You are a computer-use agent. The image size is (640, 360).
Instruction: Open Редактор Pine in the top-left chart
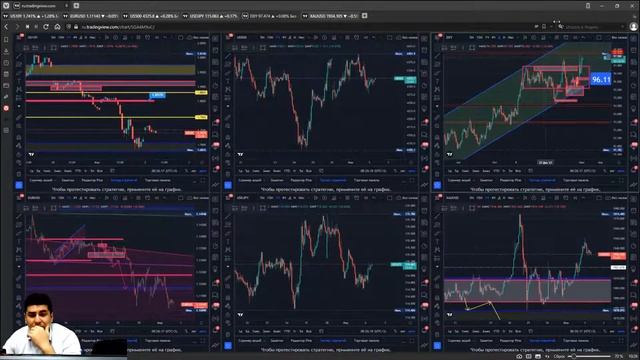[x=92, y=180]
